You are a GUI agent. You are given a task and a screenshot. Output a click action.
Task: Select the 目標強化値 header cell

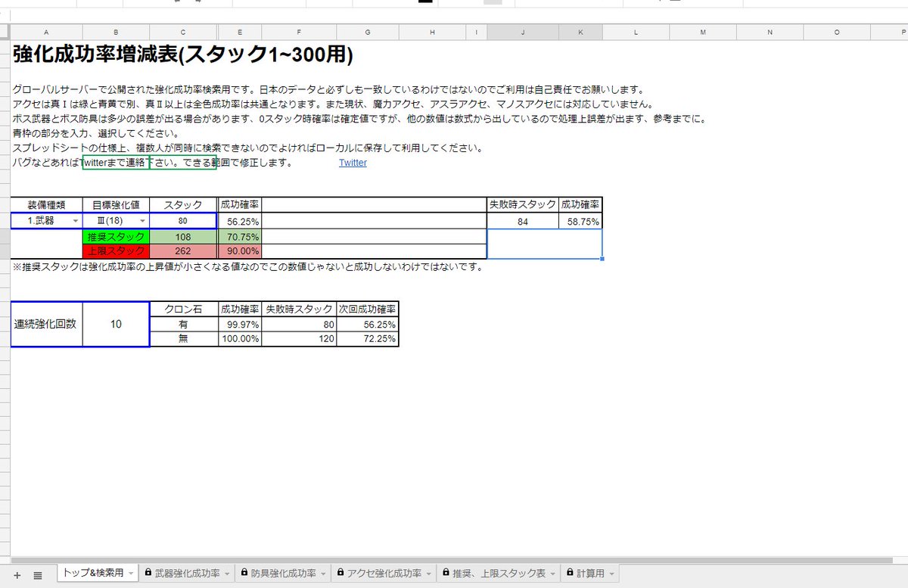click(x=116, y=204)
